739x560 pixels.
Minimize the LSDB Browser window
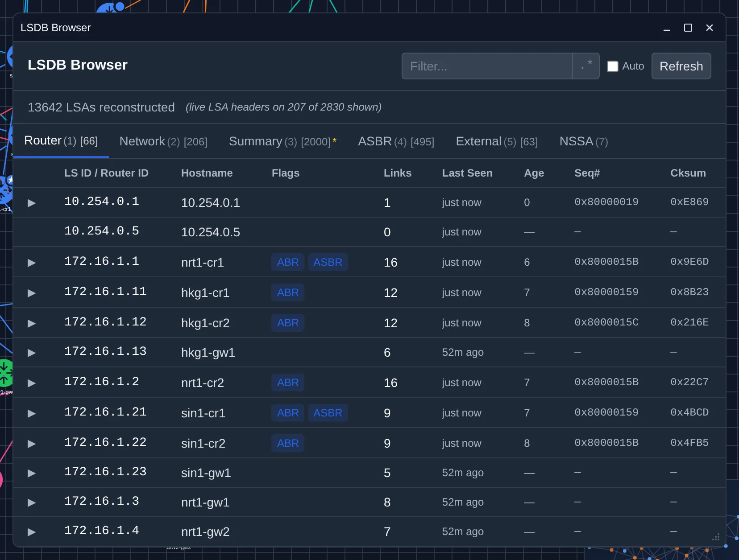[x=667, y=28]
